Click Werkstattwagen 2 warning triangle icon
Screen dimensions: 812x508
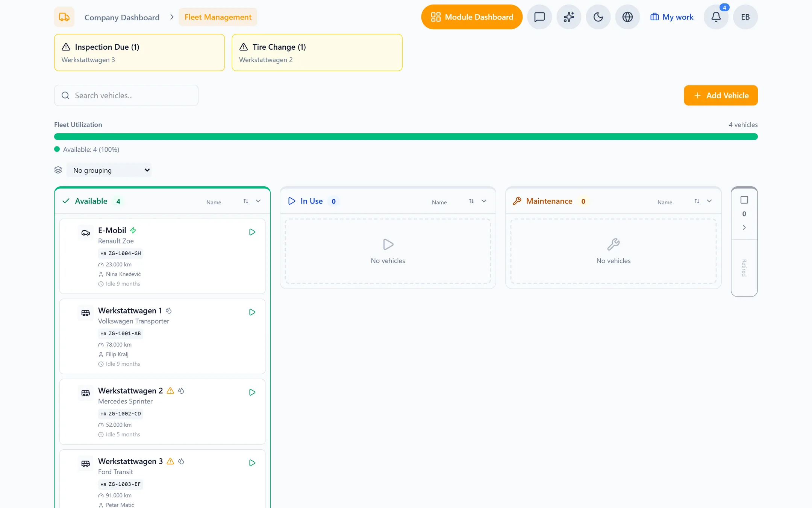[x=170, y=391]
